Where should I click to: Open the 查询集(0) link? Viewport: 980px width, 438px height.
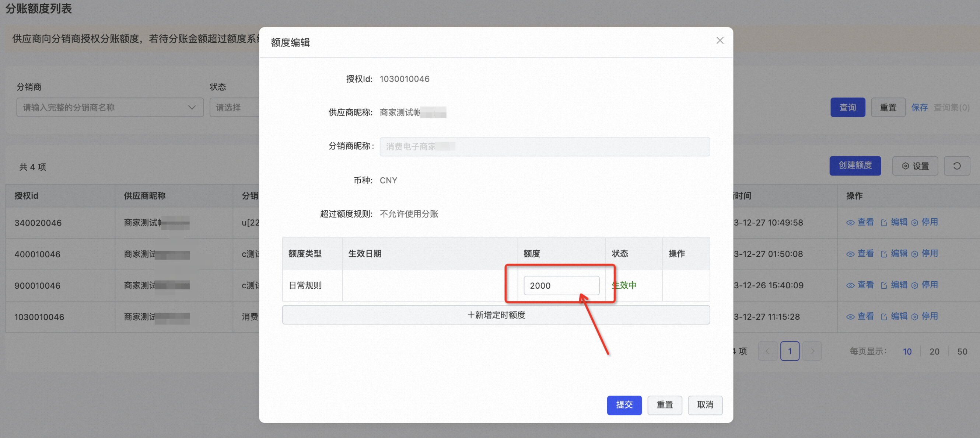tap(951, 107)
